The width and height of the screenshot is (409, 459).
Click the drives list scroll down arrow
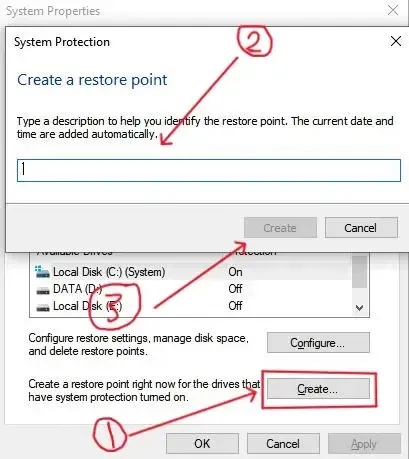[359, 307]
